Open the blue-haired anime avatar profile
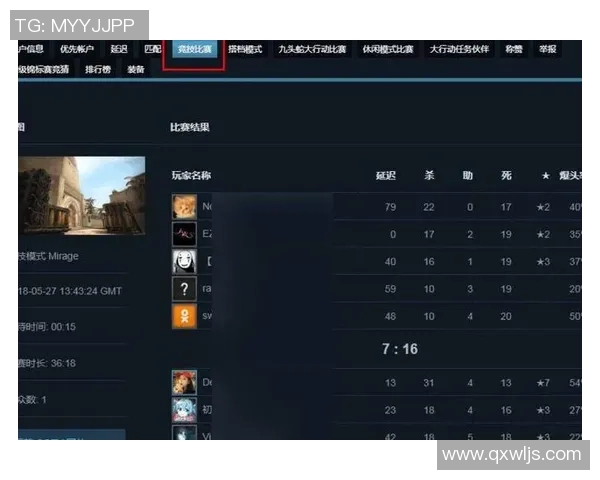Screen dimensions: 600x480 [184, 410]
